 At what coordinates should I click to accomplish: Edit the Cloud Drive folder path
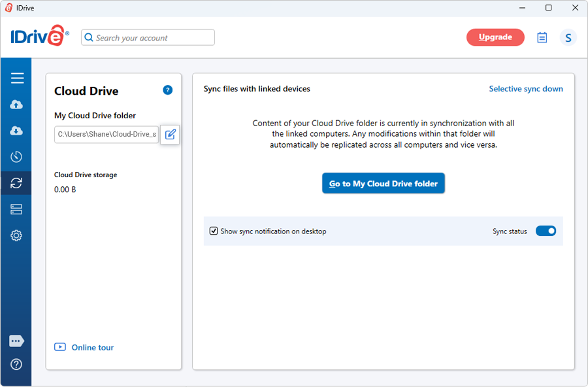(x=169, y=135)
